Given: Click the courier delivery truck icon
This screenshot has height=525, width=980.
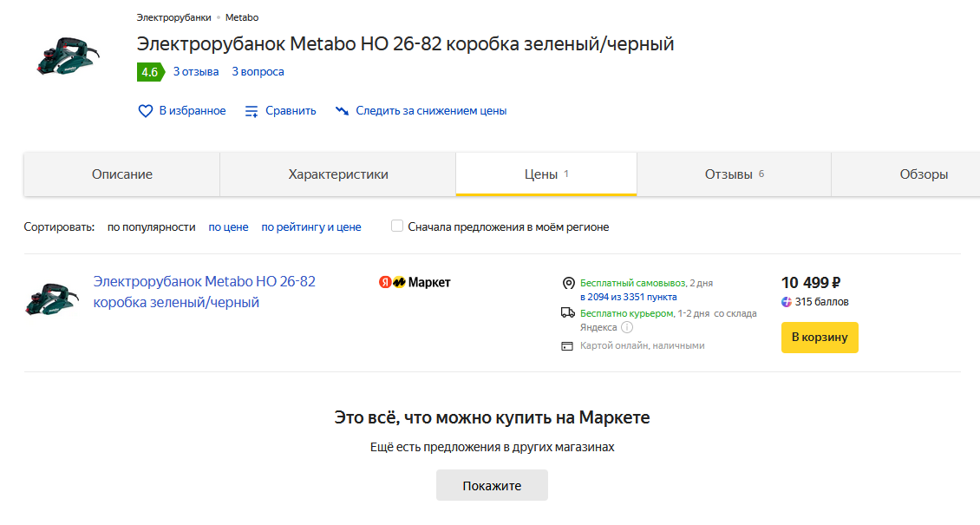Looking at the screenshot, I should tap(567, 312).
